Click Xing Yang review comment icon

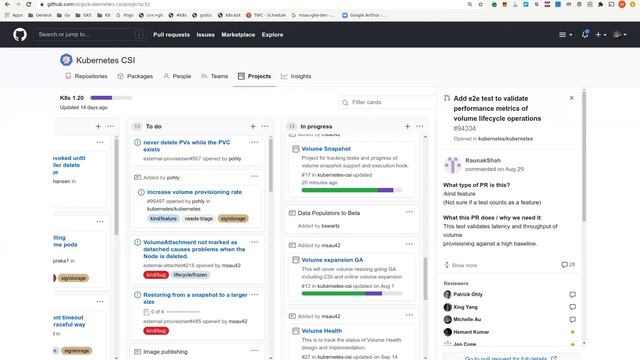tap(572, 307)
